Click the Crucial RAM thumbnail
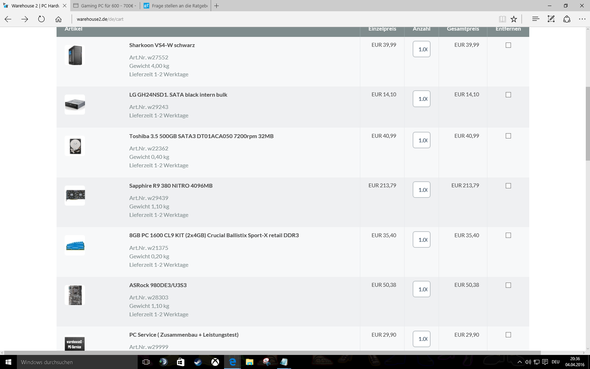Screen dimensions: 590x369 [75, 246]
